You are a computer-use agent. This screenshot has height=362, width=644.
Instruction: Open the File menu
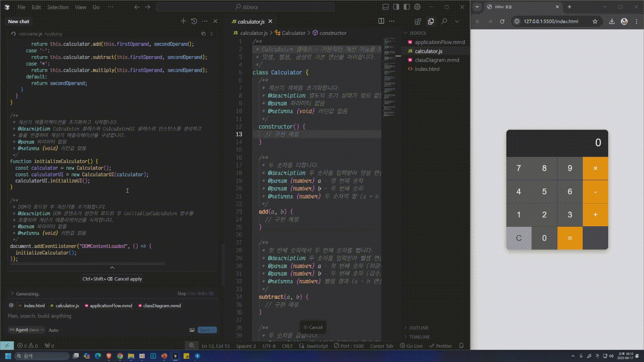coord(22,7)
